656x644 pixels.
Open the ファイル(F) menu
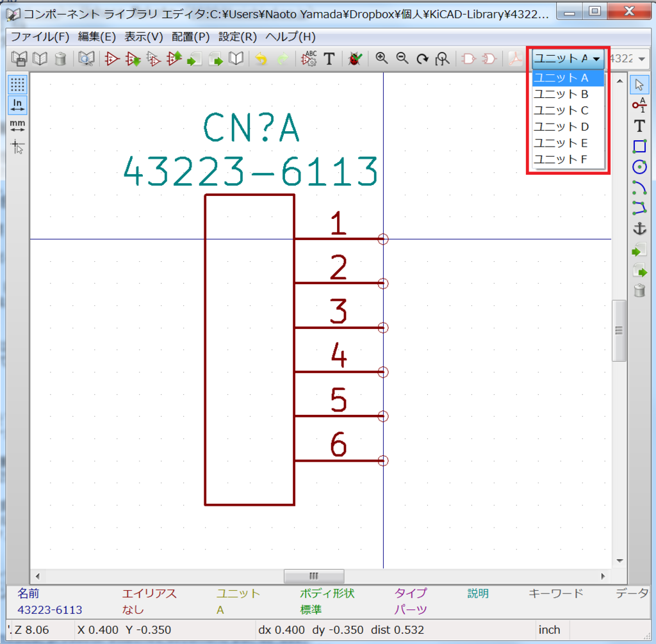click(40, 36)
